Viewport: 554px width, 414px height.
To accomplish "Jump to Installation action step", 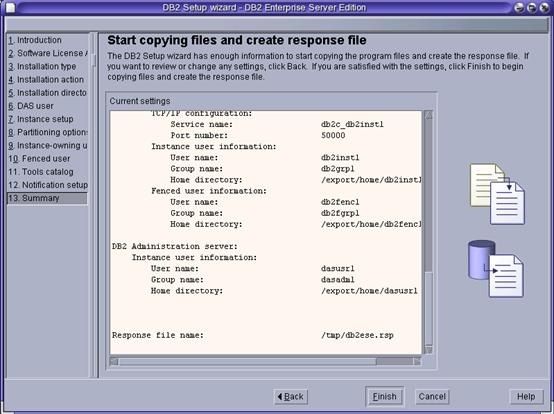I will (x=46, y=80).
